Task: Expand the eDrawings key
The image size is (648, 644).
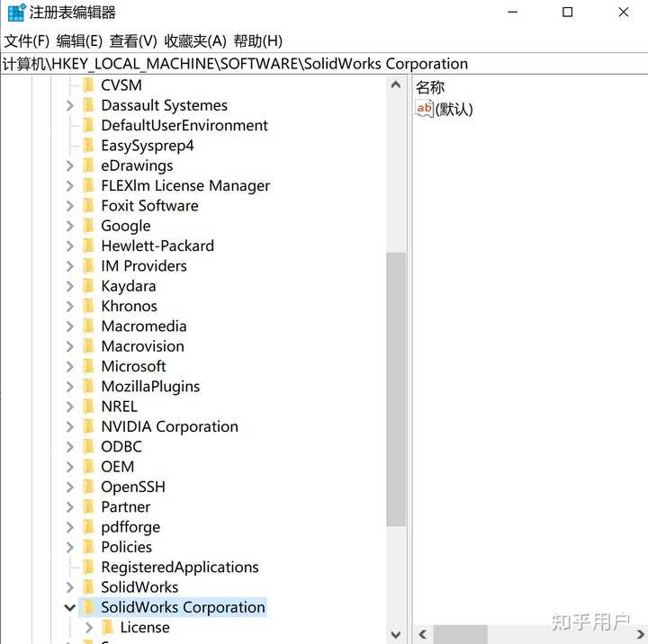Action: [x=70, y=165]
